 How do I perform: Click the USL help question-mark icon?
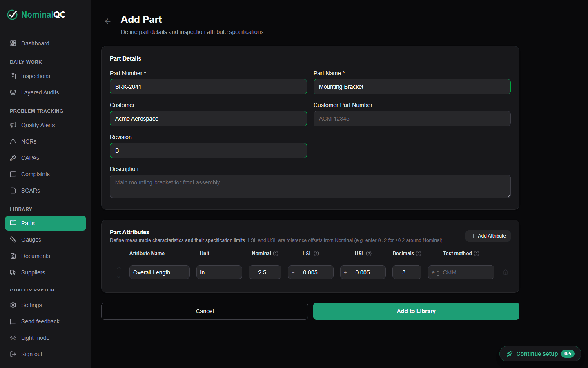pyautogui.click(x=369, y=254)
